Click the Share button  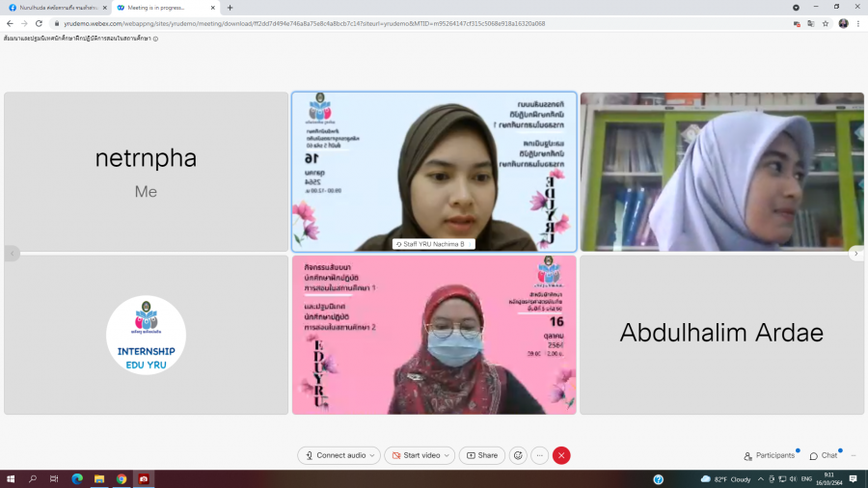pyautogui.click(x=482, y=455)
